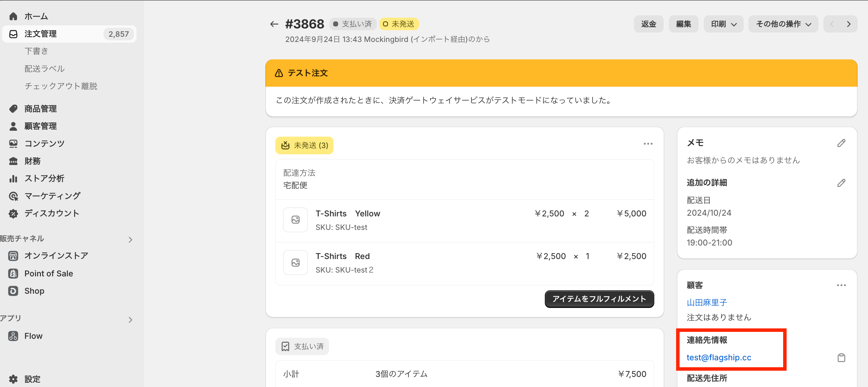
Task: Expand the 販売チャネル section chevron
Action: (131, 240)
